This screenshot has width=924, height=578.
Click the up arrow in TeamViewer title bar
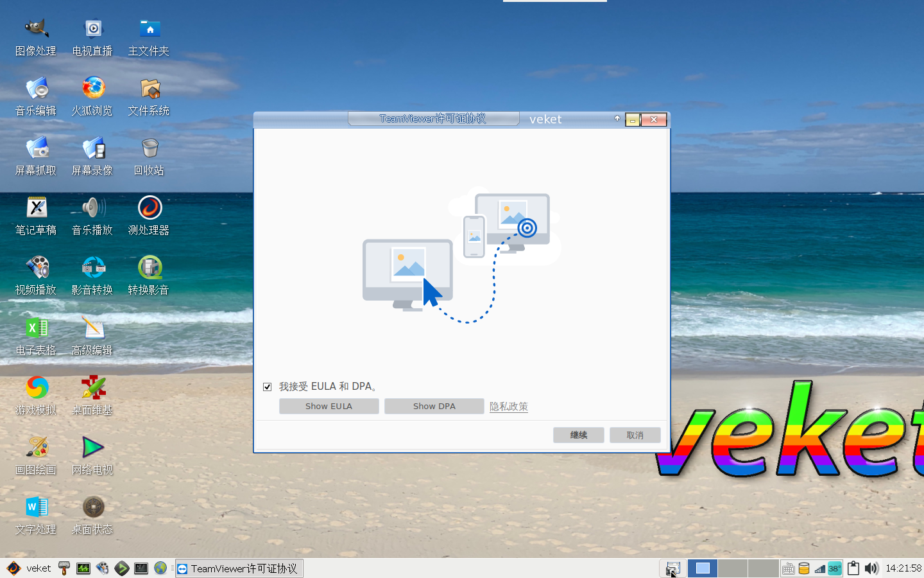[617, 119]
